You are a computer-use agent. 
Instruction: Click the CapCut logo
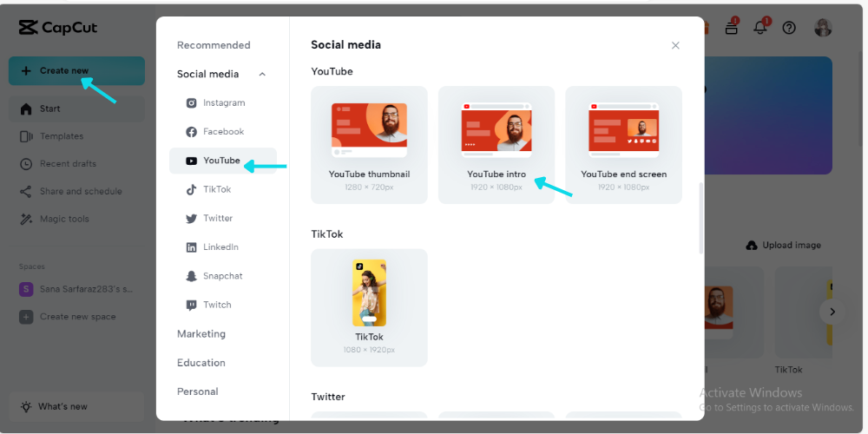pyautogui.click(x=58, y=27)
